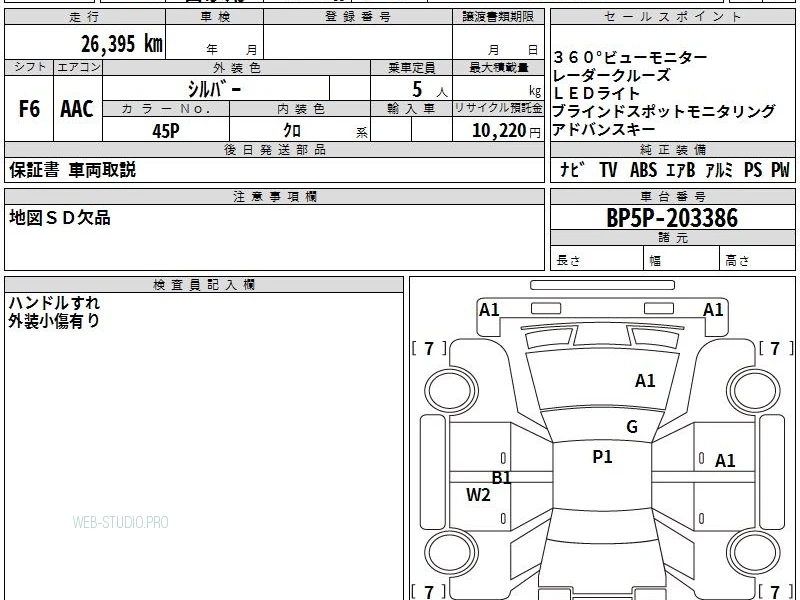Screen dimensions: 800x600
Task: Click the 幅 dimension field
Action: point(682,259)
